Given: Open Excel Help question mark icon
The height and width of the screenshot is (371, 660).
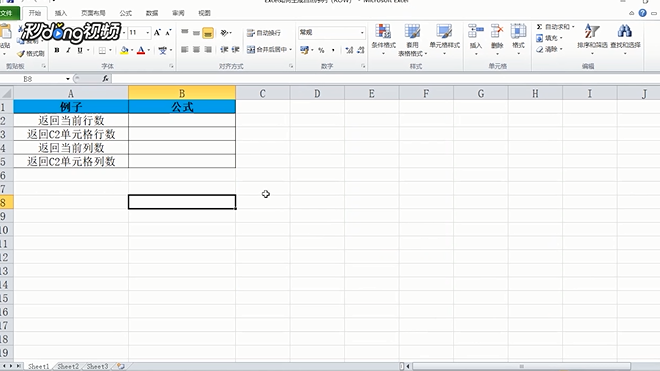Looking at the screenshot, I should tap(642, 13).
